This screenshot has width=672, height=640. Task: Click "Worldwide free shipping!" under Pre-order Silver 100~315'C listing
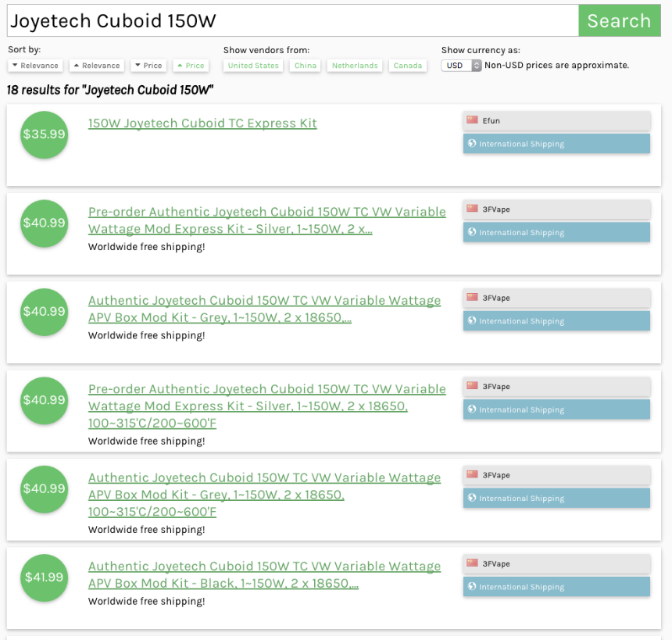point(147,441)
